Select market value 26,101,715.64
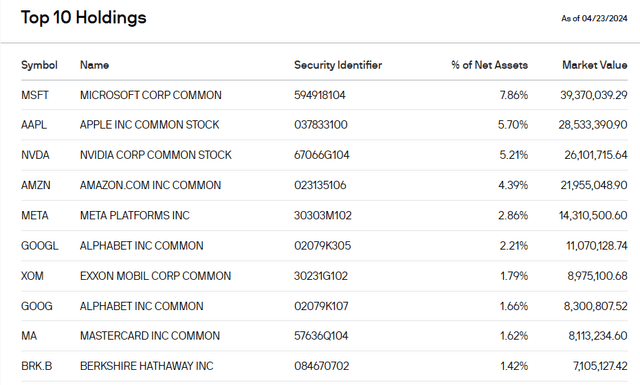Image resolution: width=640 pixels, height=385 pixels. (596, 155)
